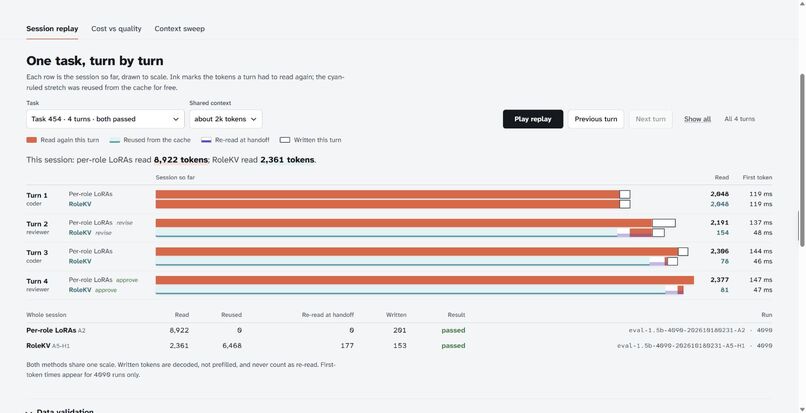The height and width of the screenshot is (413, 806).
Task: Open the Task 454 dropdown
Action: [x=105, y=119]
